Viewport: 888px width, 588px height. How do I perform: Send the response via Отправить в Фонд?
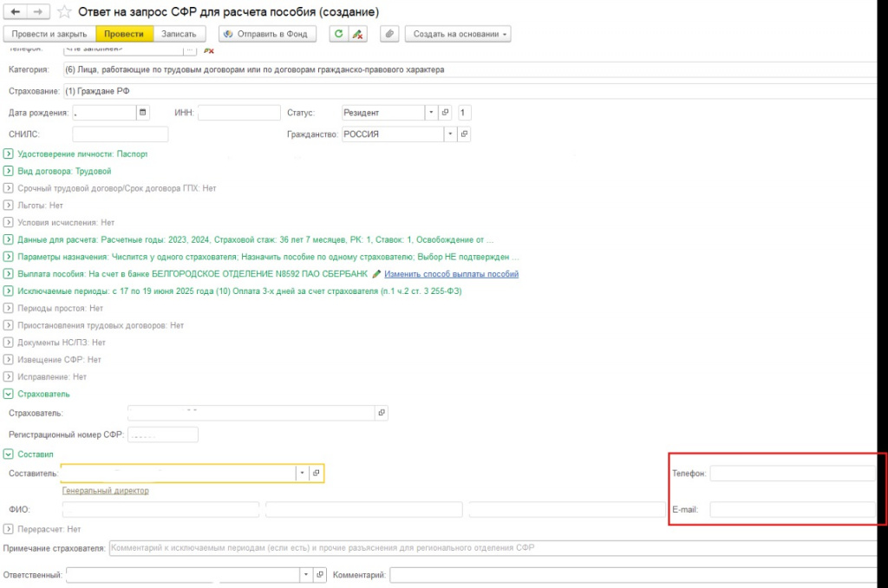pyautogui.click(x=267, y=34)
